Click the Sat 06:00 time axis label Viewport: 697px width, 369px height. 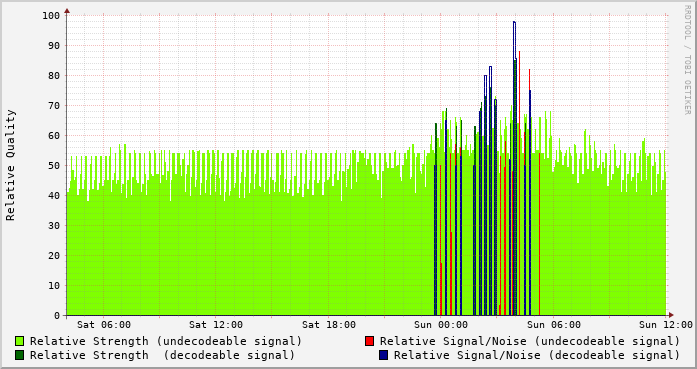(x=104, y=325)
